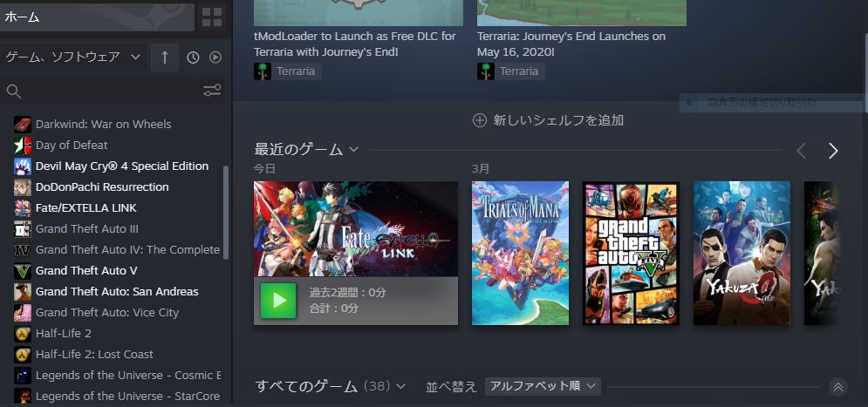Select Grand Theft Auto V in library list
Screen dimensions: 868x407
pyautogui.click(x=86, y=270)
